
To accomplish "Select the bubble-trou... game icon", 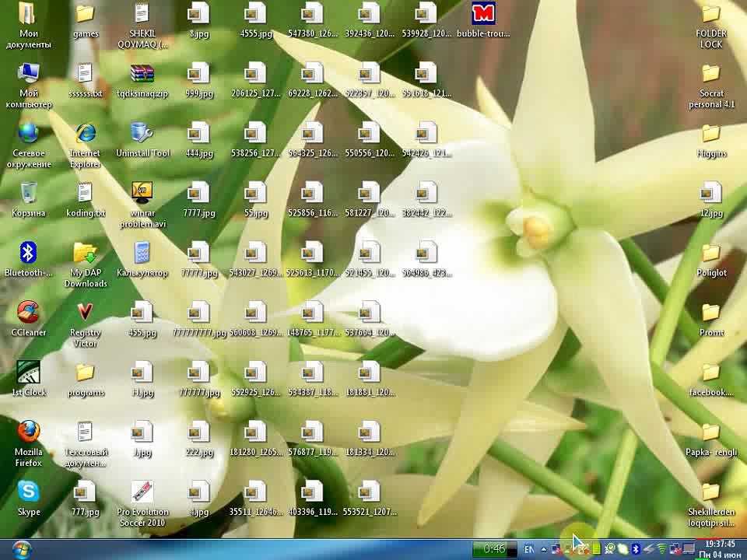I will (x=483, y=14).
